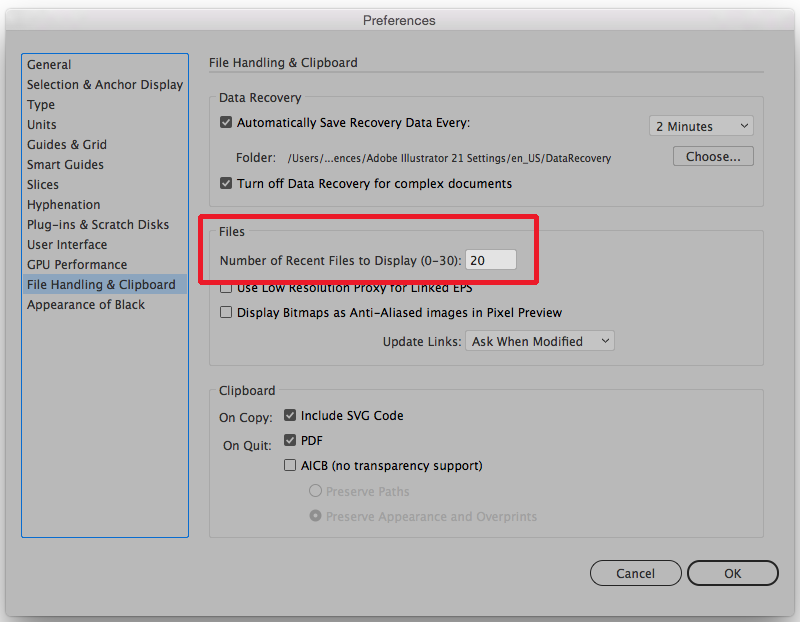Uncheck Turn off Data Recovery for complex documents
The height and width of the screenshot is (622, 800).
pyautogui.click(x=226, y=183)
